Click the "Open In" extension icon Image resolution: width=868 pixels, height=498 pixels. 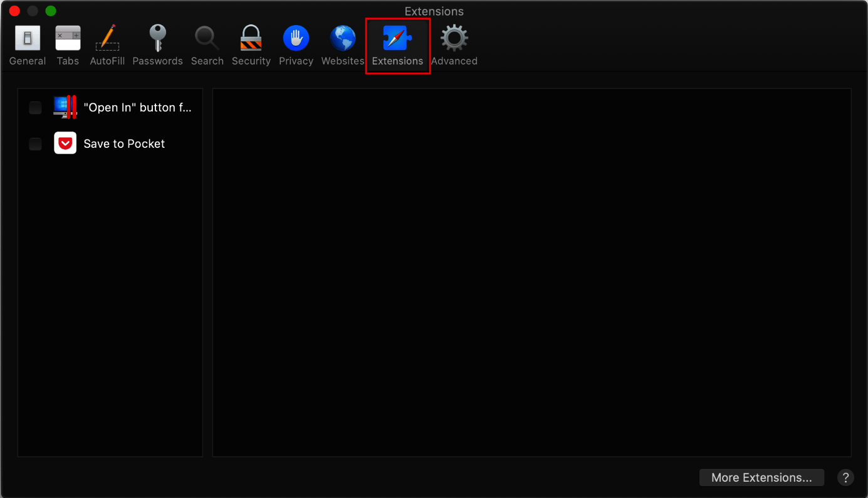pos(65,107)
